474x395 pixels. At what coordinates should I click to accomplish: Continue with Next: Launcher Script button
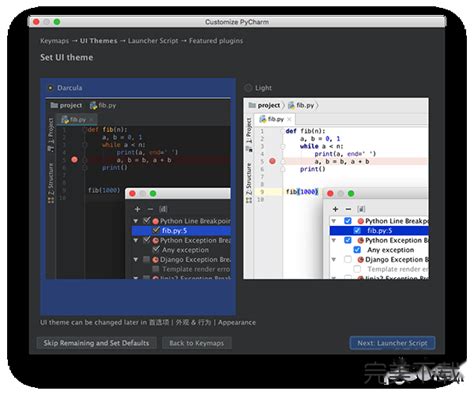392,343
